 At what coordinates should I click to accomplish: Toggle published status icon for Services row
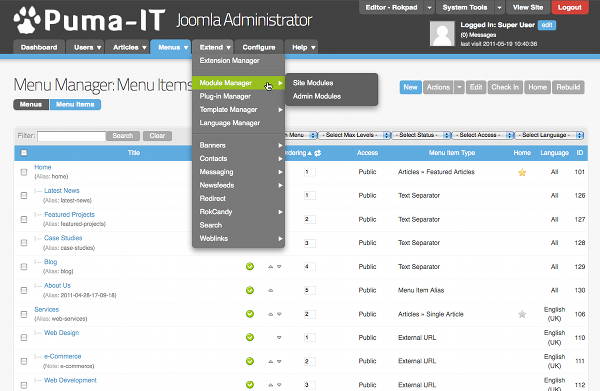(x=250, y=314)
